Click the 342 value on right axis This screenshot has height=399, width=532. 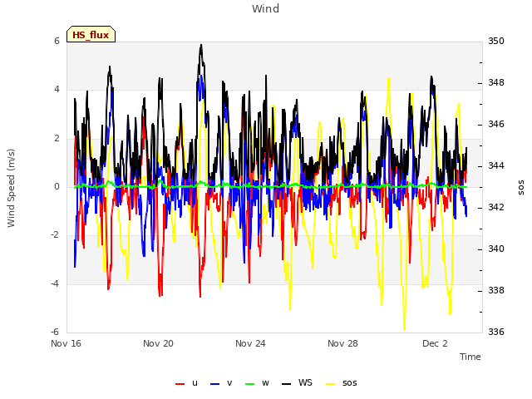[x=496, y=207]
